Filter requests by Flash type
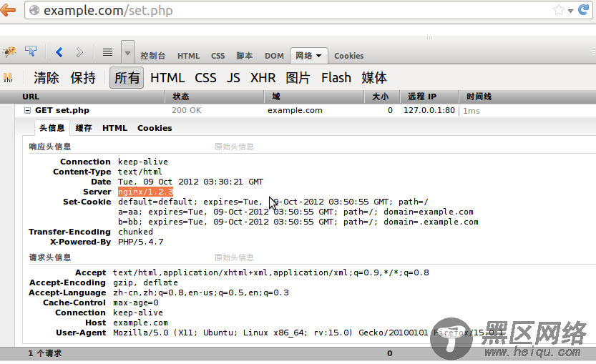 click(x=336, y=78)
